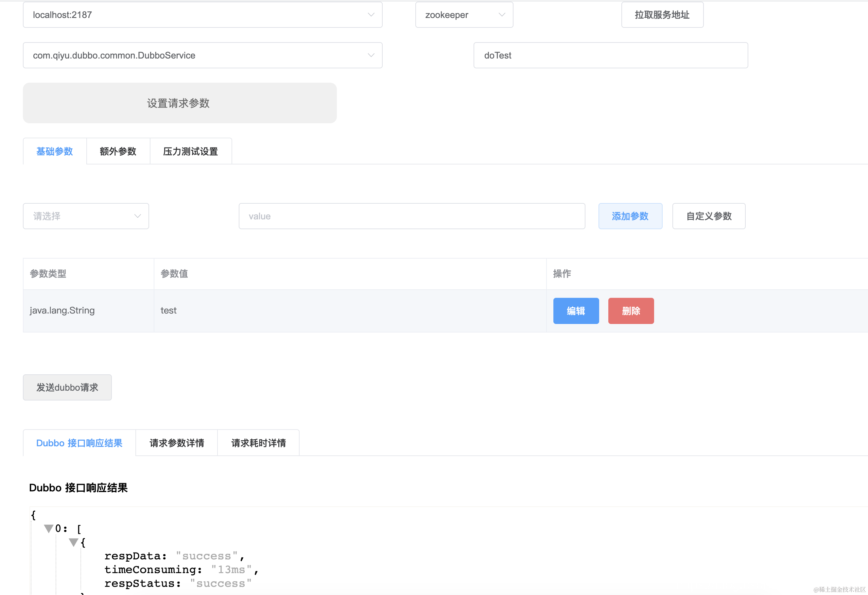Viewport: 868px width, 595px height.
Task: Click the value input field
Action: pyautogui.click(x=411, y=216)
